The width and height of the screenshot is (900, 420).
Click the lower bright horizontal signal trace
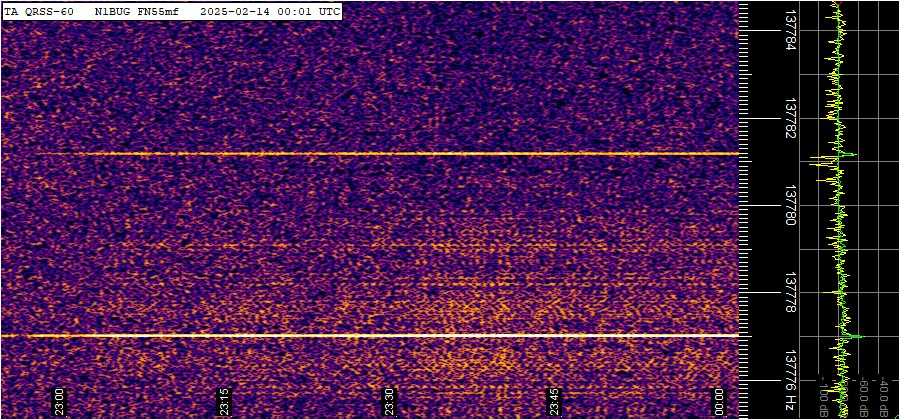370,336
